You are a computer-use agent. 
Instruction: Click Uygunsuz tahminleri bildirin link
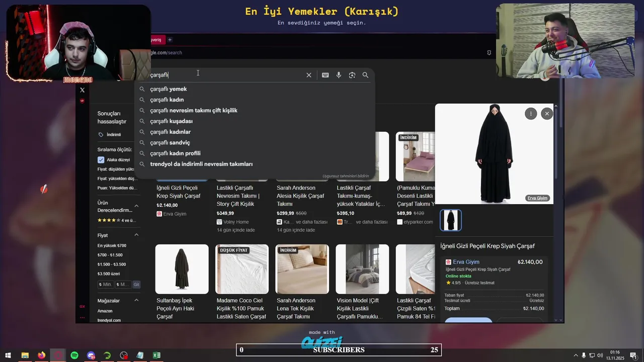tap(346, 176)
